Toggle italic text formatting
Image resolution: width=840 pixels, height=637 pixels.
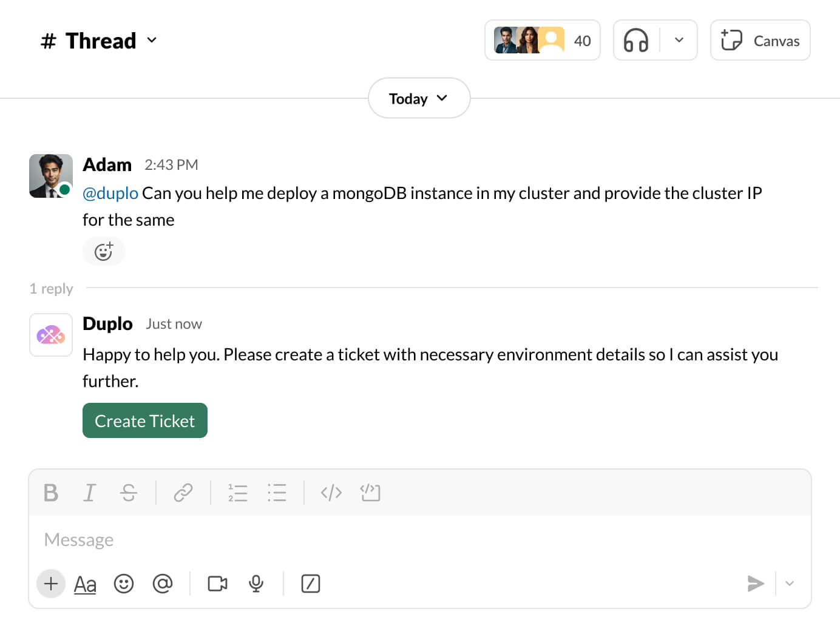90,493
